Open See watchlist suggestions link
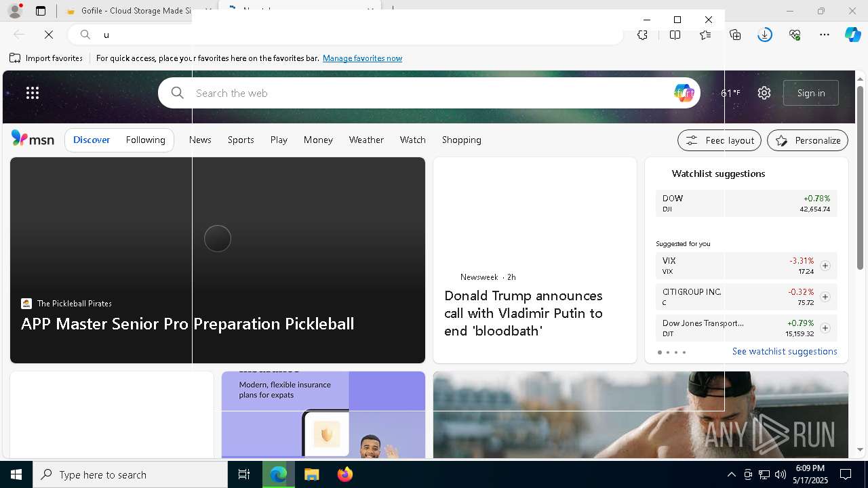Viewport: 868px width, 488px height. [x=785, y=351]
